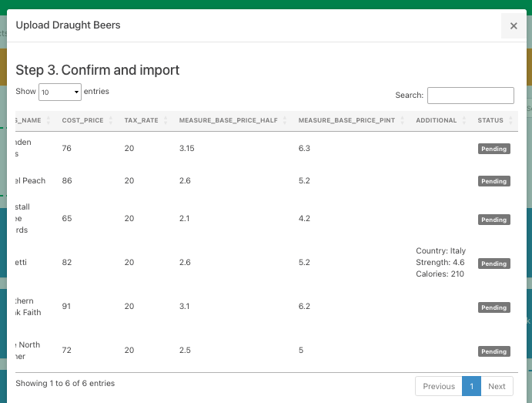Click TAX_RATE column sort icon

(x=166, y=121)
